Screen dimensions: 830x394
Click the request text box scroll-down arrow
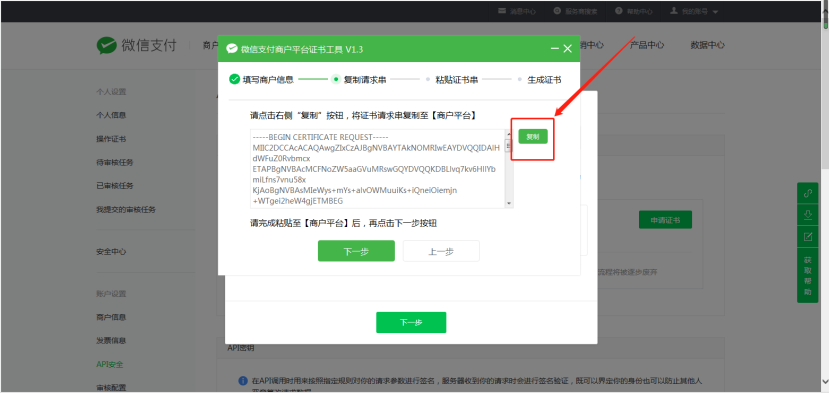[509, 203]
